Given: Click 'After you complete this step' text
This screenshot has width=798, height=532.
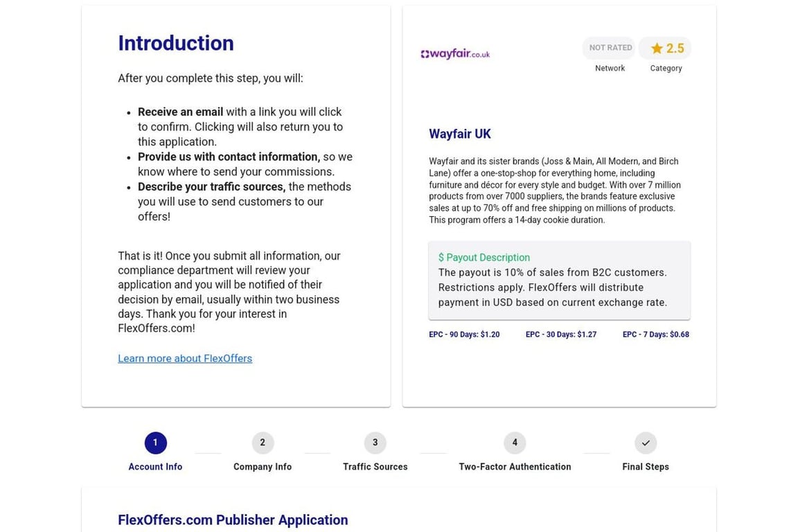Looking at the screenshot, I should coord(211,78).
